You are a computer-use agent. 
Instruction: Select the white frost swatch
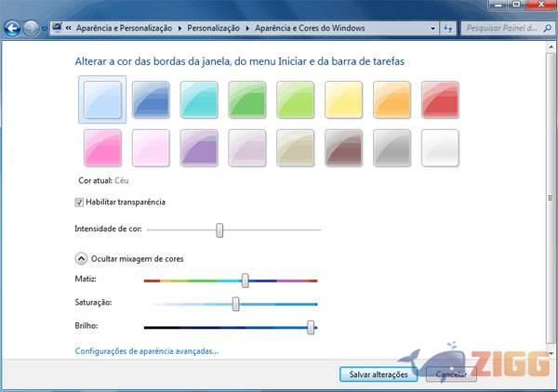(440, 148)
